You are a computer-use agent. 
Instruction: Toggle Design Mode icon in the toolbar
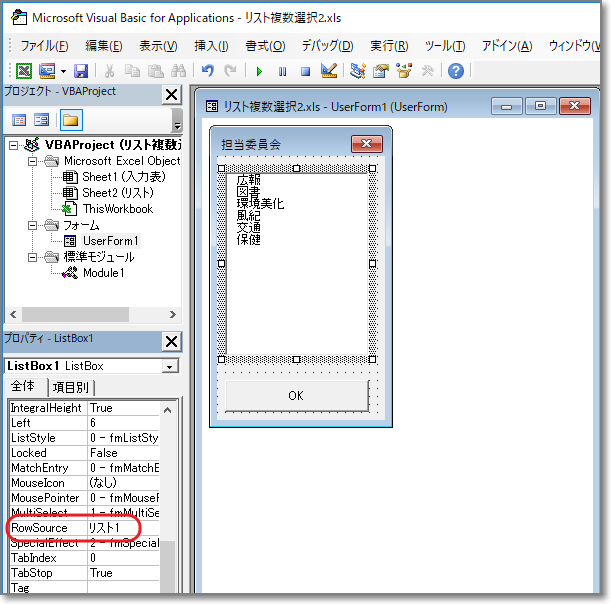[x=328, y=71]
